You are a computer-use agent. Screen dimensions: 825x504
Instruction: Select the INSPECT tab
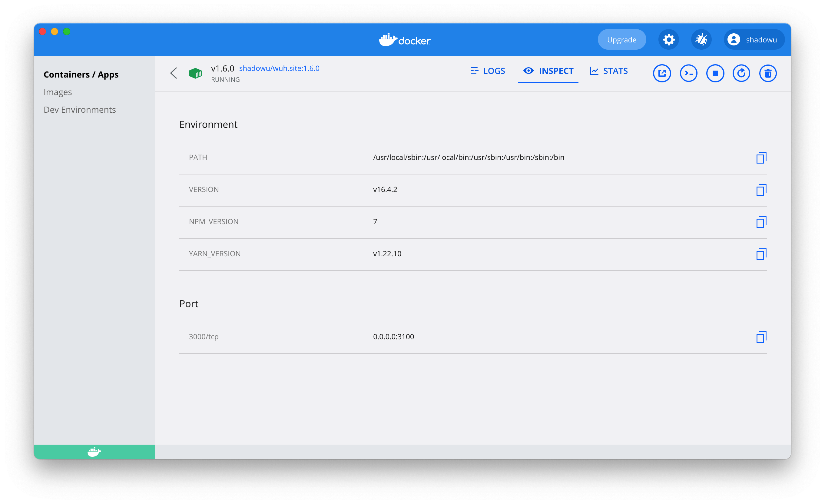pos(548,71)
